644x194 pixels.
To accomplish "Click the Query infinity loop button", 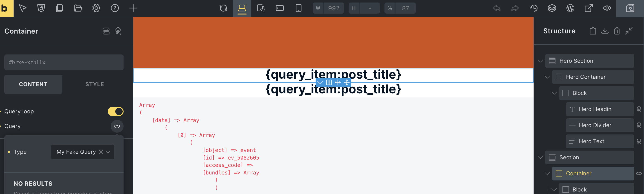I will coord(117,126).
